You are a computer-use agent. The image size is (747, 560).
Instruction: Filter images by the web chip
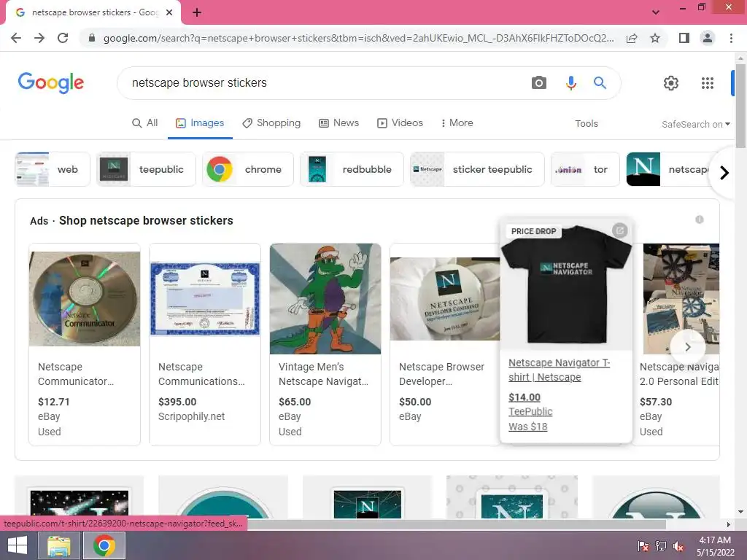click(x=53, y=169)
